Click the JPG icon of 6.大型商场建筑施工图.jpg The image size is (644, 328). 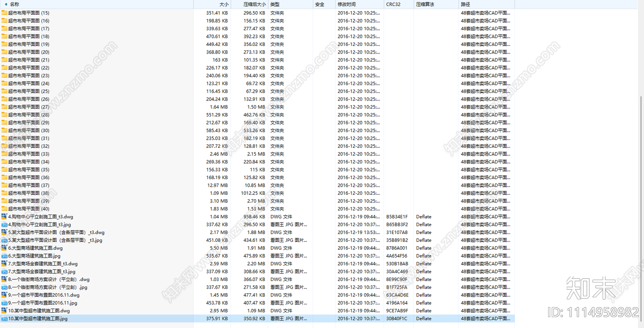coord(4,256)
